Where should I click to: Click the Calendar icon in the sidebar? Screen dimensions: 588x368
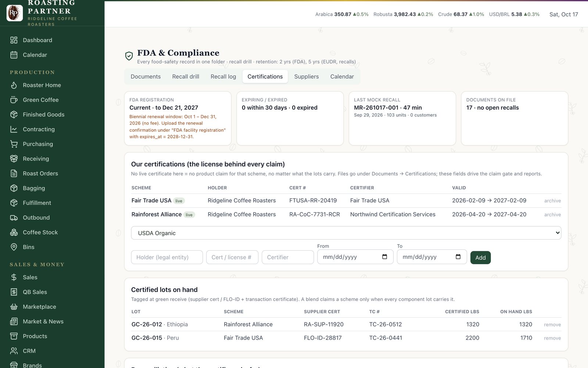click(x=14, y=55)
